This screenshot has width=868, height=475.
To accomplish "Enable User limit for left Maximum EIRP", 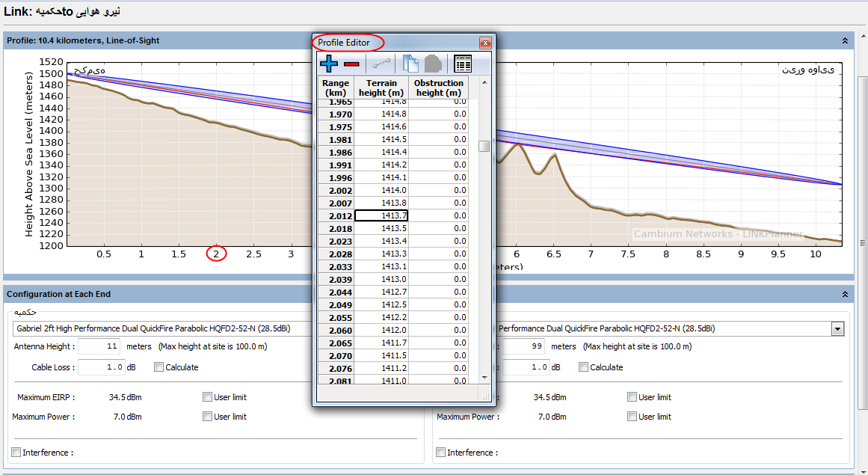I will point(208,397).
